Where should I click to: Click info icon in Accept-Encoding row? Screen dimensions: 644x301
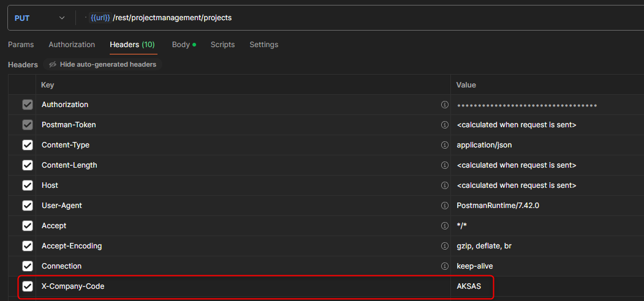(x=445, y=246)
